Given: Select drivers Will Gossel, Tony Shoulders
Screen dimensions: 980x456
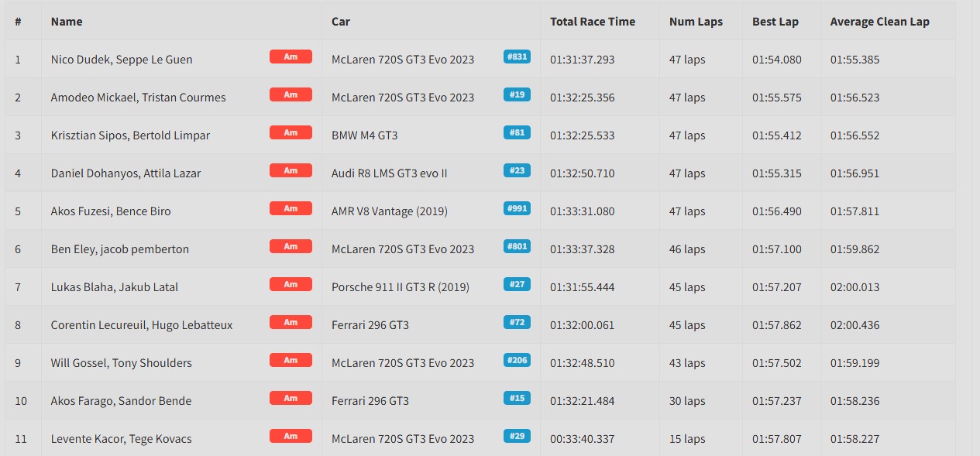Looking at the screenshot, I should point(122,363).
